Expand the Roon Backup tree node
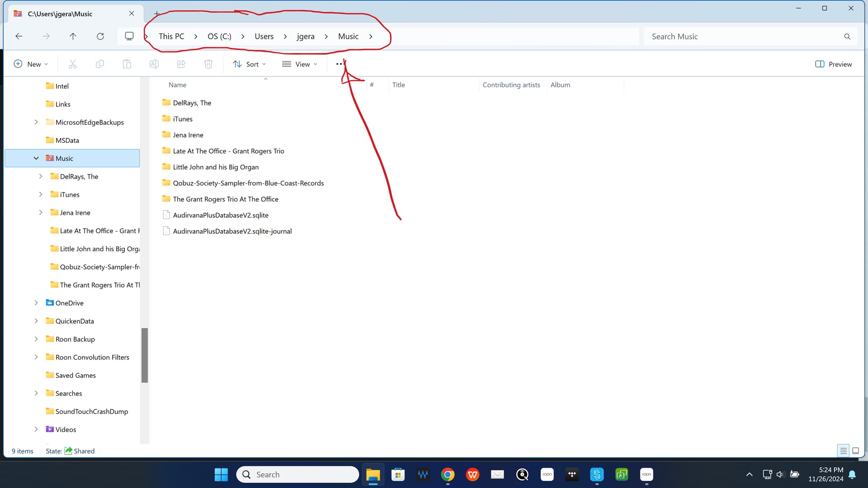868x488 pixels. [x=36, y=339]
